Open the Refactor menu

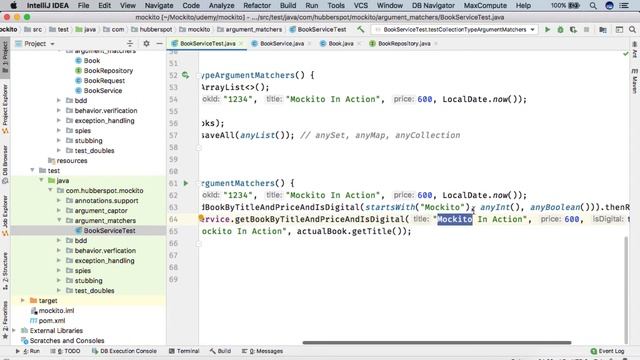[x=257, y=6]
